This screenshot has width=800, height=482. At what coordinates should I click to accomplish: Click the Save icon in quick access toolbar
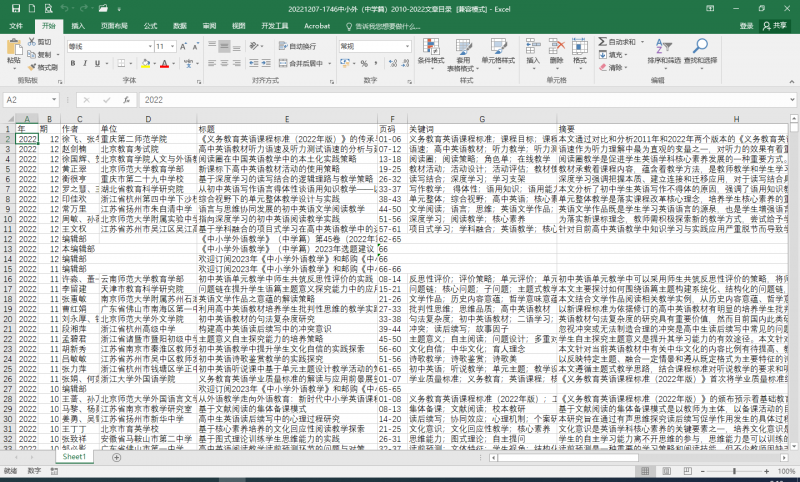[x=16, y=8]
